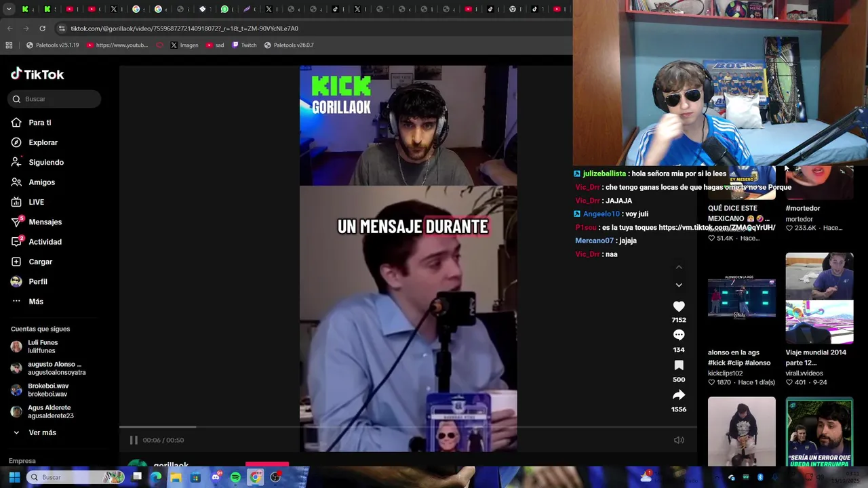Like the video with the heart icon

[x=679, y=306]
